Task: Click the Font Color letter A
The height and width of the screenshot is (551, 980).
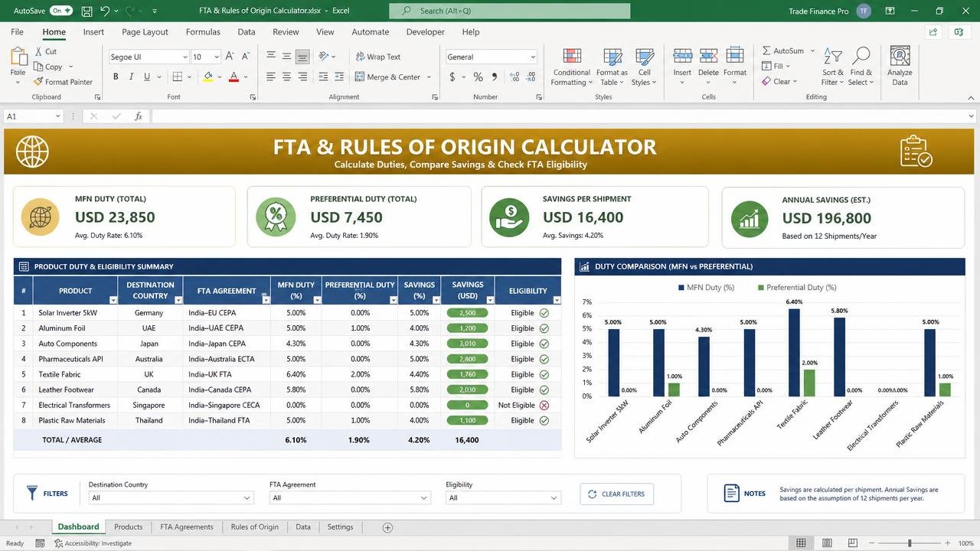Action: click(234, 77)
